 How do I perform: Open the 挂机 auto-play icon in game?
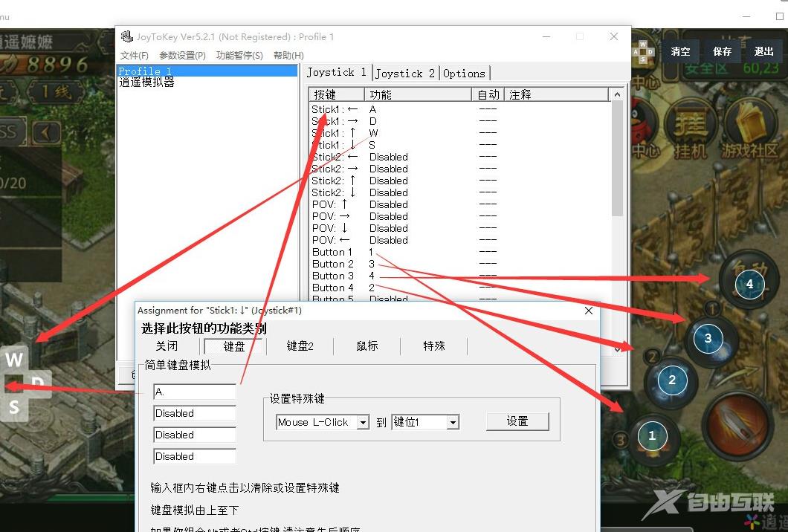pos(690,128)
